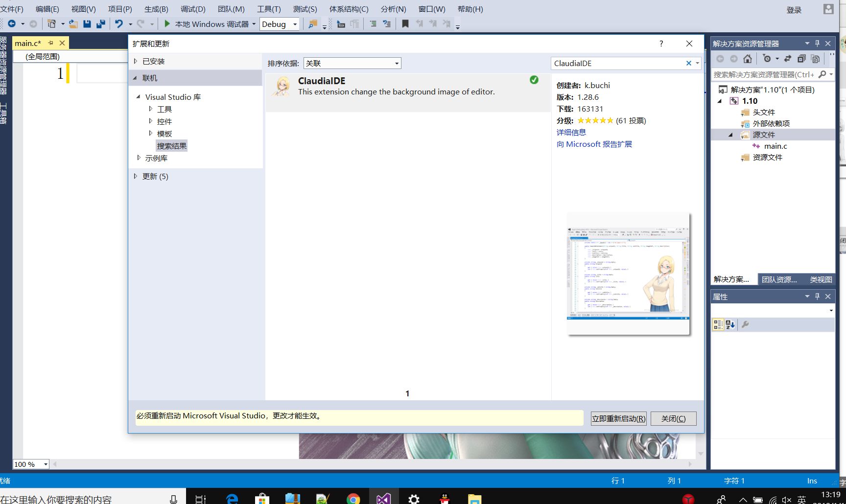Image resolution: width=846 pixels, height=504 pixels.
Task: Expand the 模板 node
Action: tap(150, 133)
